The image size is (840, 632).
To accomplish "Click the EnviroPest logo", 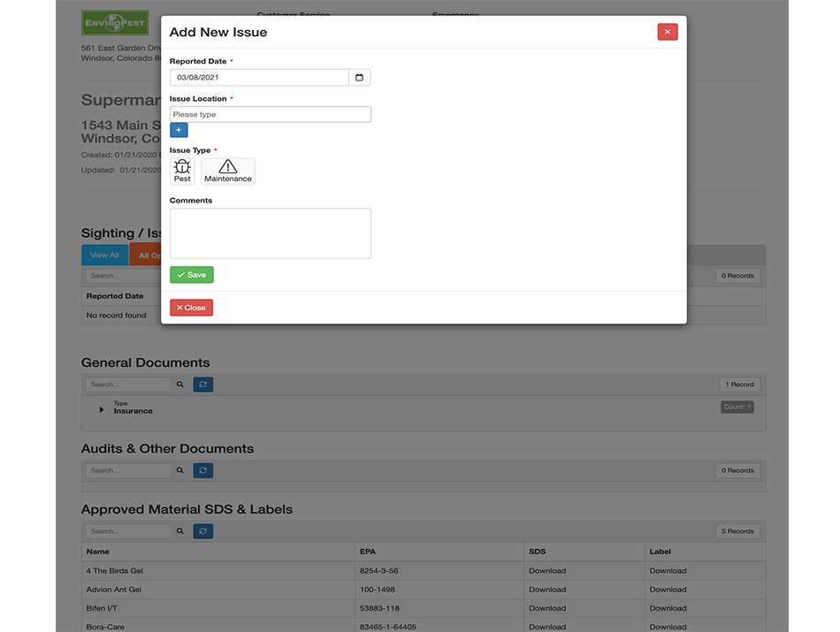I will 115,23.
